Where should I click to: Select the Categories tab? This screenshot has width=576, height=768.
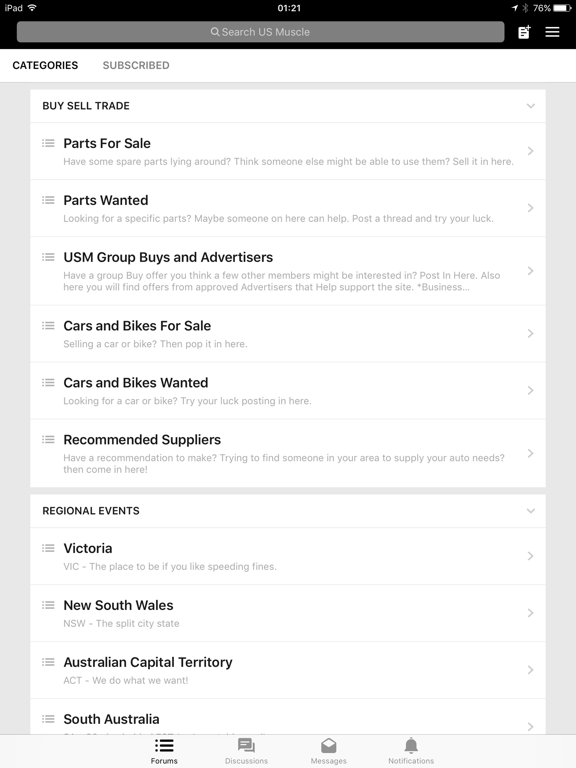tap(45, 65)
